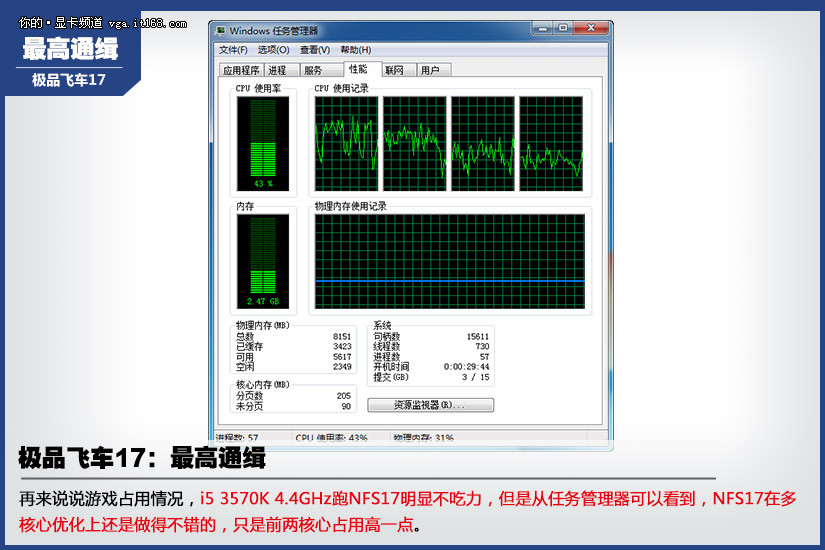Click the Windows 任务管理器 title text
Viewport: 825px width, 550px height.
pyautogui.click(x=274, y=31)
